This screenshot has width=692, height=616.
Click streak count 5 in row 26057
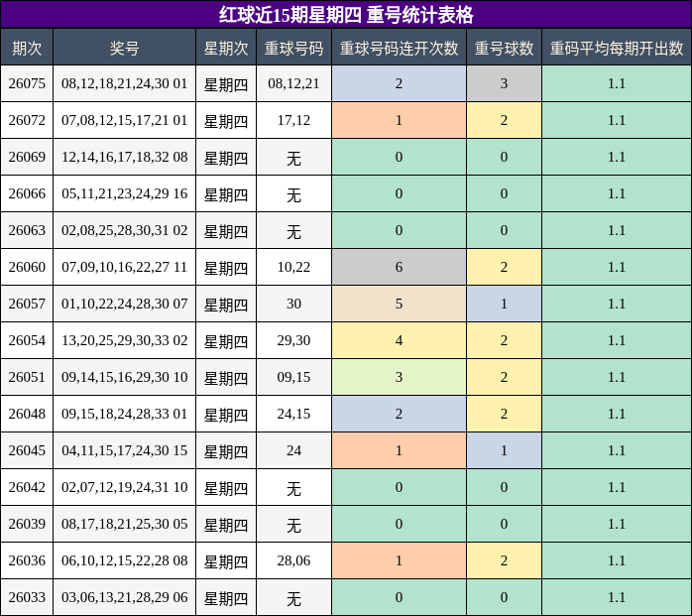click(399, 304)
